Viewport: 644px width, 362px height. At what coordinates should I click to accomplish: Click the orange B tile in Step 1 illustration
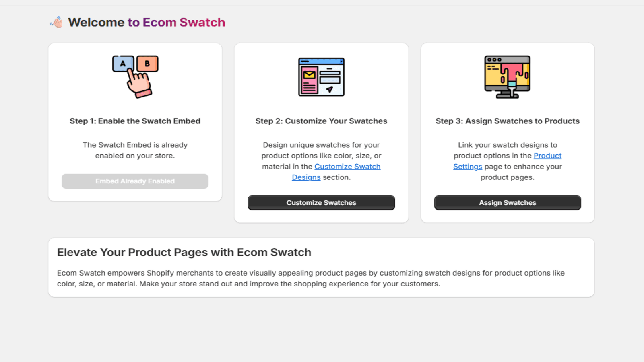(147, 64)
